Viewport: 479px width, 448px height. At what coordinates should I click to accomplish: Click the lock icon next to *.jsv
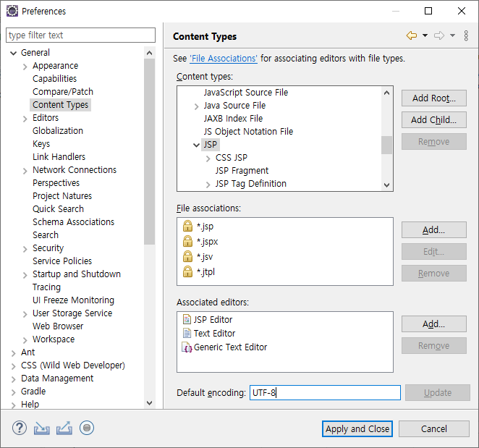(187, 256)
